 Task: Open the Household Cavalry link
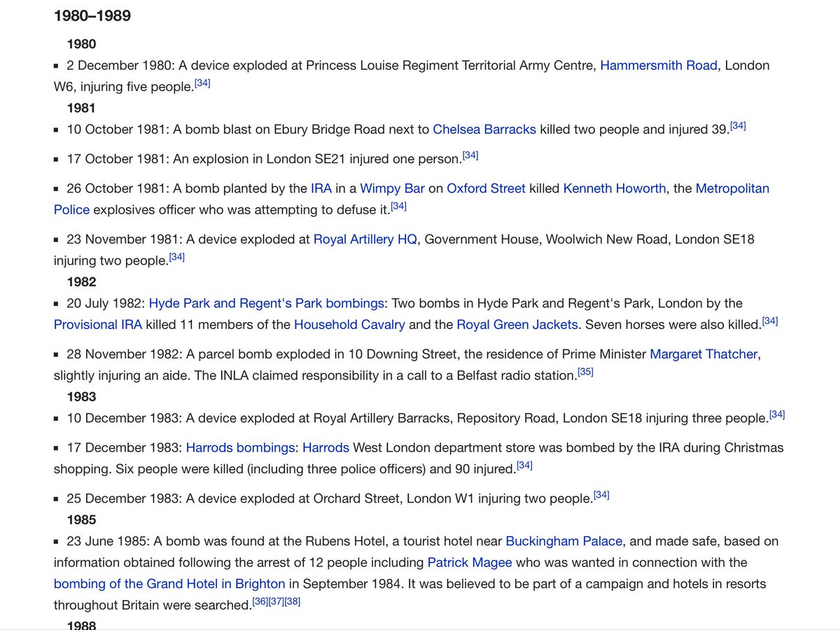[x=349, y=324]
